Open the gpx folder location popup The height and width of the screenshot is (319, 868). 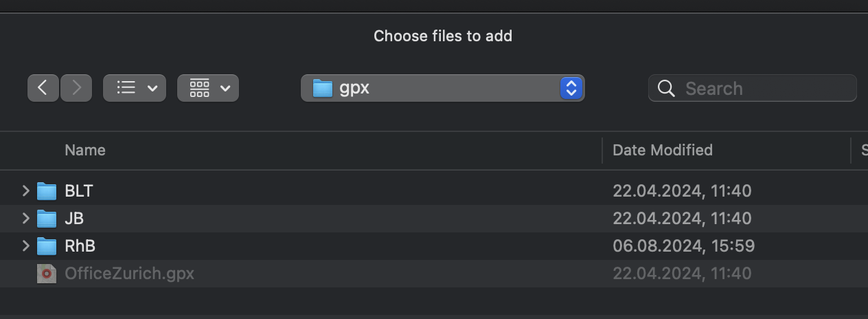tap(443, 88)
